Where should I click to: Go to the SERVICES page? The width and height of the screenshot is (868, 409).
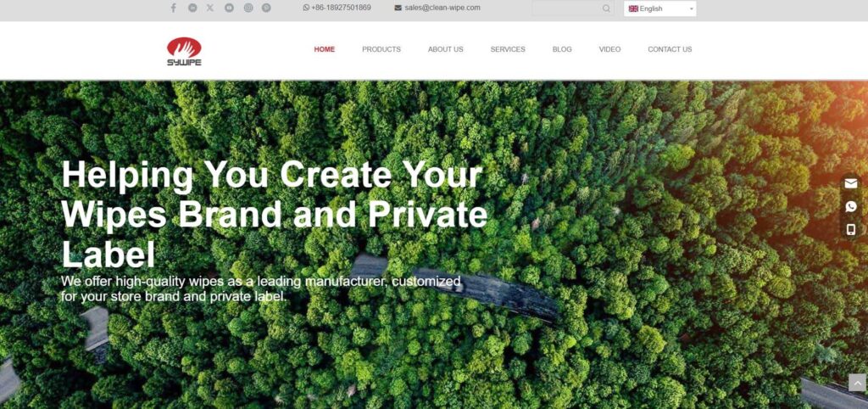pos(508,49)
